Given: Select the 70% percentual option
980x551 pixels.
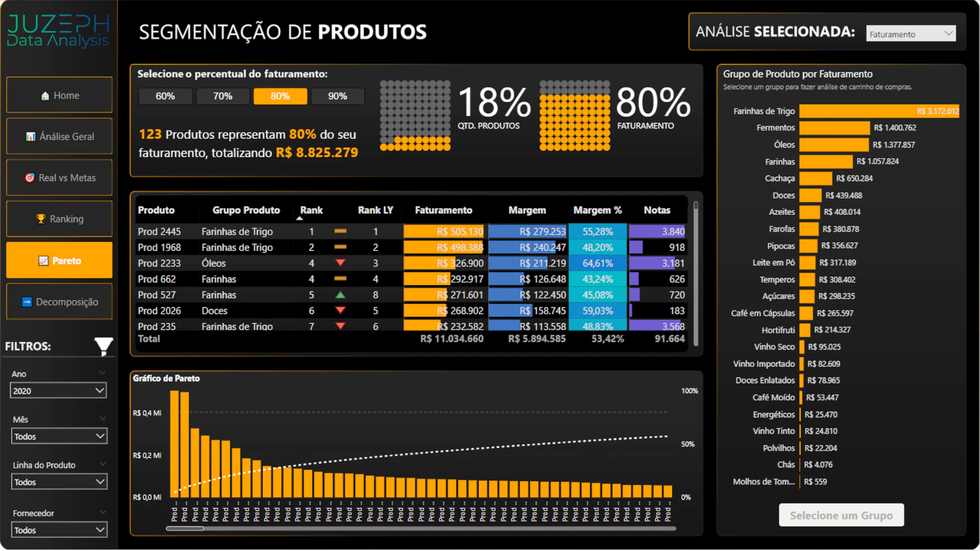Looking at the screenshot, I should [x=223, y=96].
